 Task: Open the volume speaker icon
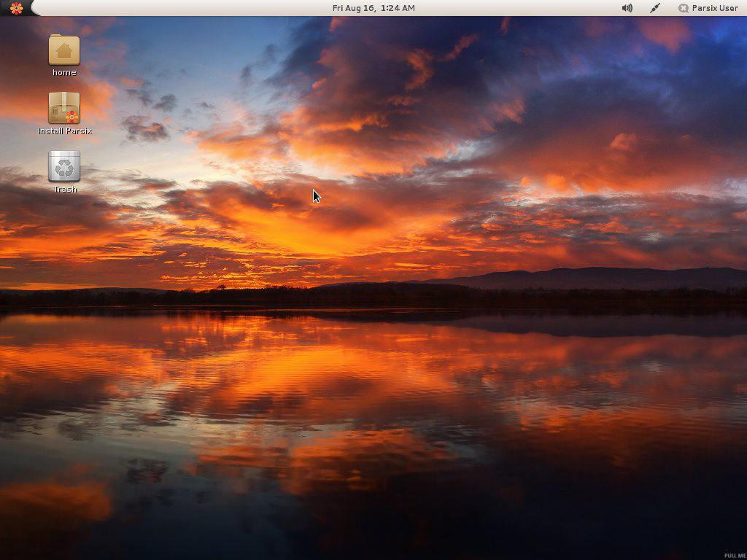point(627,8)
